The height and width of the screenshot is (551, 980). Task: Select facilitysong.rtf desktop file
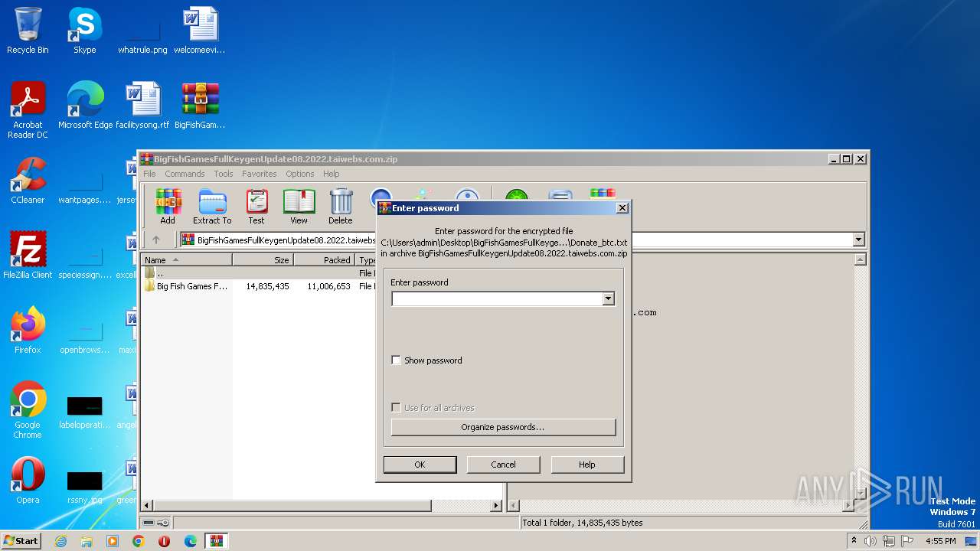142,106
